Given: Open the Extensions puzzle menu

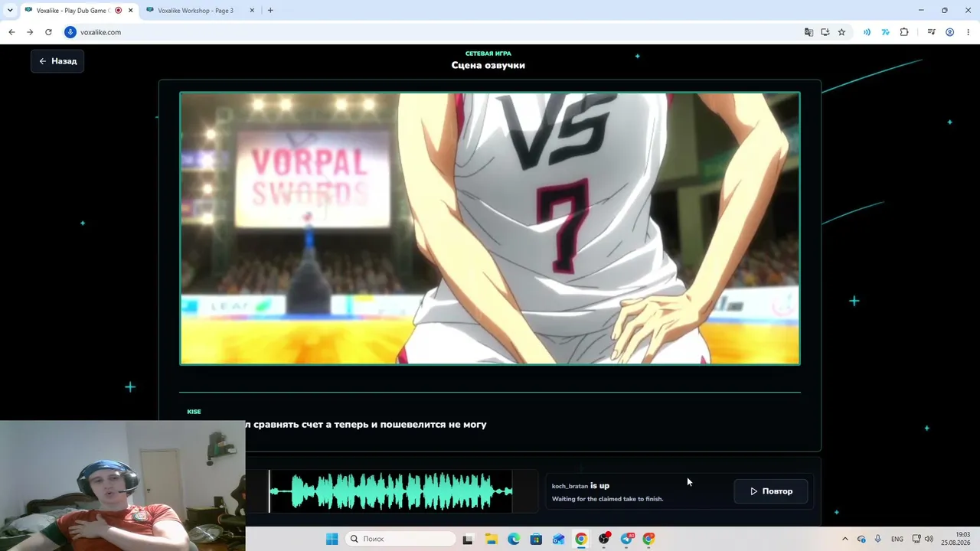Looking at the screenshot, I should 904,32.
